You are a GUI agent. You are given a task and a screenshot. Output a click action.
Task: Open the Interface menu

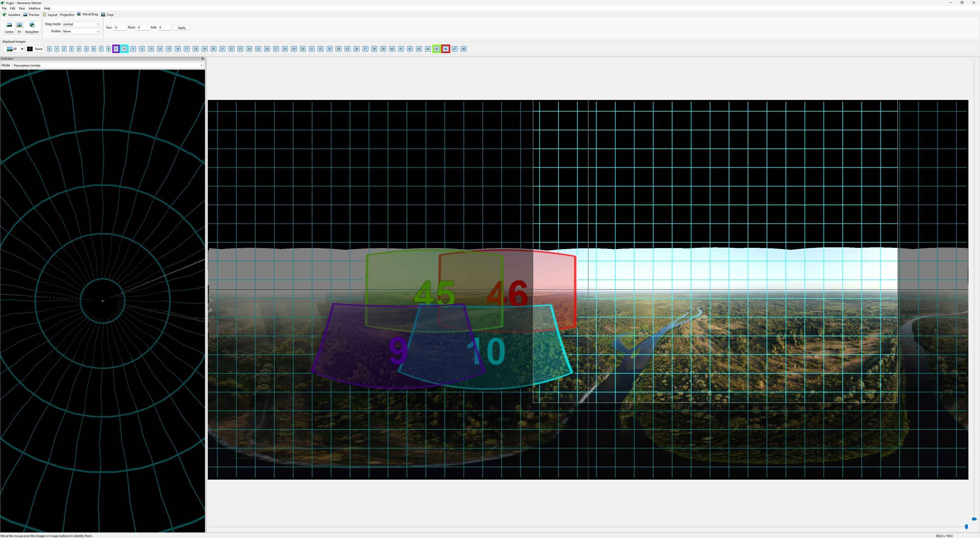tap(34, 8)
